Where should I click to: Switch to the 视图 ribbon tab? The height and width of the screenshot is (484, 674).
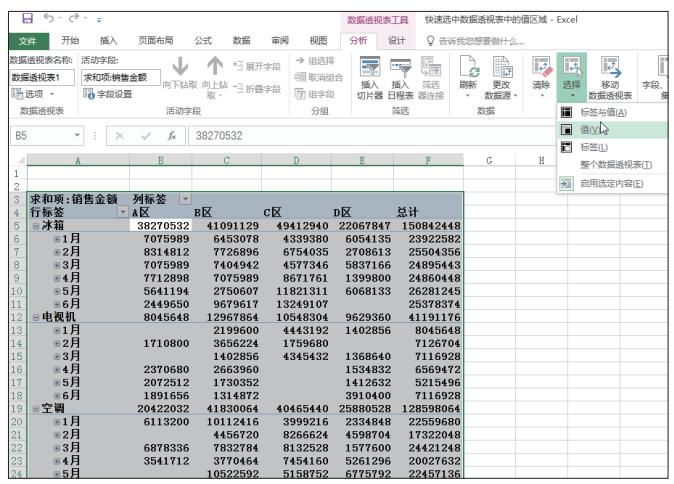tap(319, 40)
